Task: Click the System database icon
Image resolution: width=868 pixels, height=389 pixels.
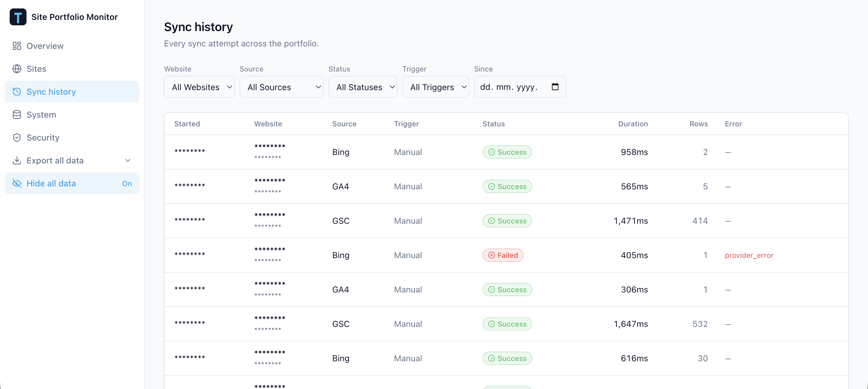Action: pyautogui.click(x=17, y=115)
